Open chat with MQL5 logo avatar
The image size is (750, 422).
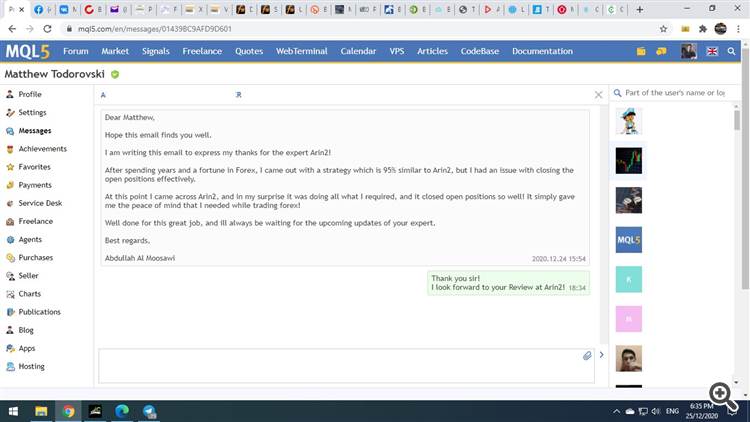[x=629, y=240]
